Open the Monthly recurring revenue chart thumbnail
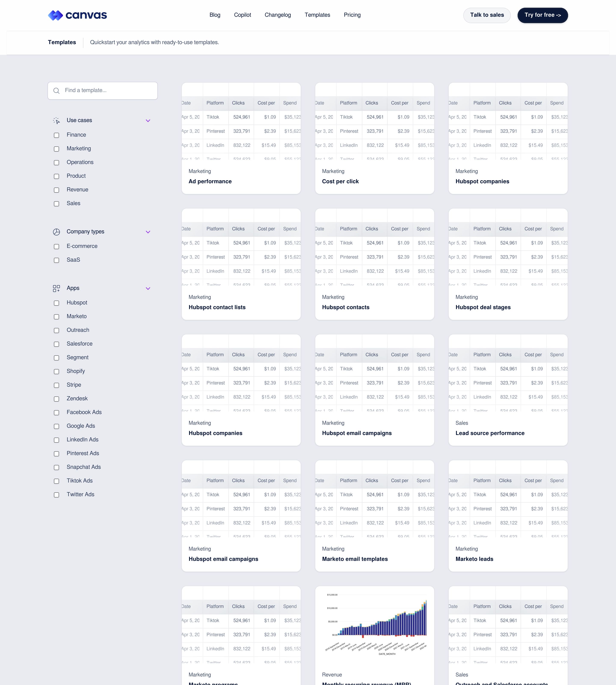 pyautogui.click(x=374, y=625)
